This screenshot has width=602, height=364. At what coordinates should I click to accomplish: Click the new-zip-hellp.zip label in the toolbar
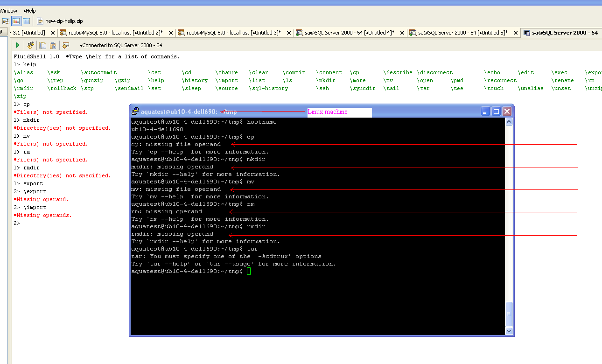click(64, 21)
